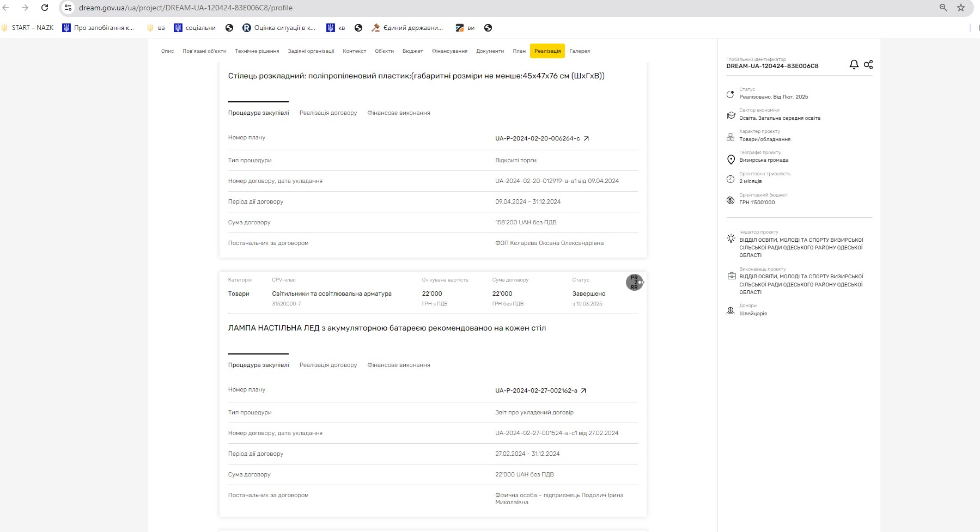
Task: Open the browser zoom magnifier icon
Action: (944, 8)
